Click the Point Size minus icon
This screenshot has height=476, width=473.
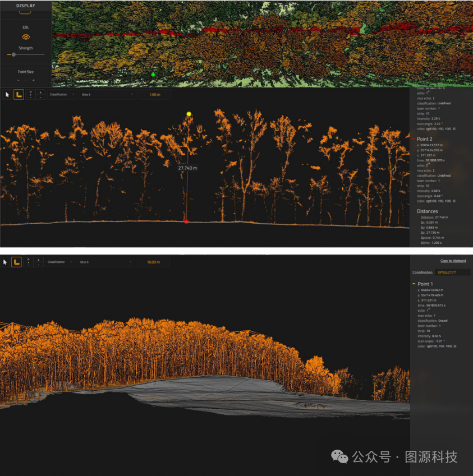click(19, 80)
